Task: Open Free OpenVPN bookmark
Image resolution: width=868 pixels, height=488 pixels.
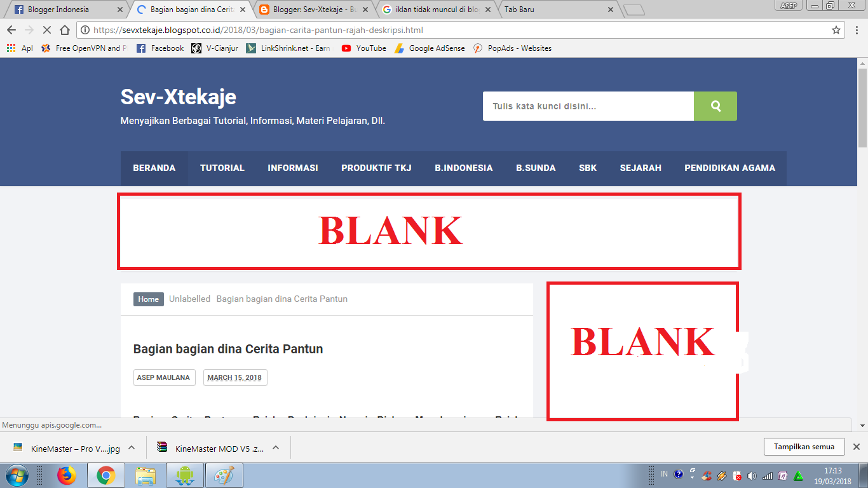Action: pyautogui.click(x=83, y=48)
